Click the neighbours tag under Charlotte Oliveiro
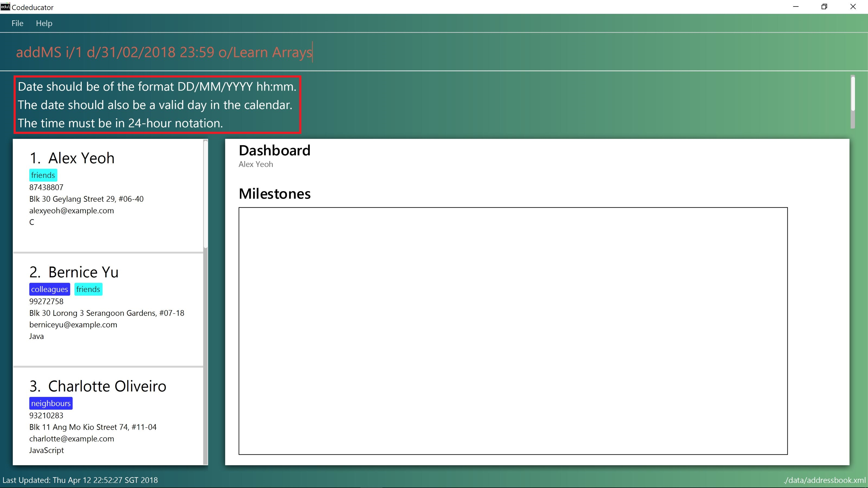 51,403
